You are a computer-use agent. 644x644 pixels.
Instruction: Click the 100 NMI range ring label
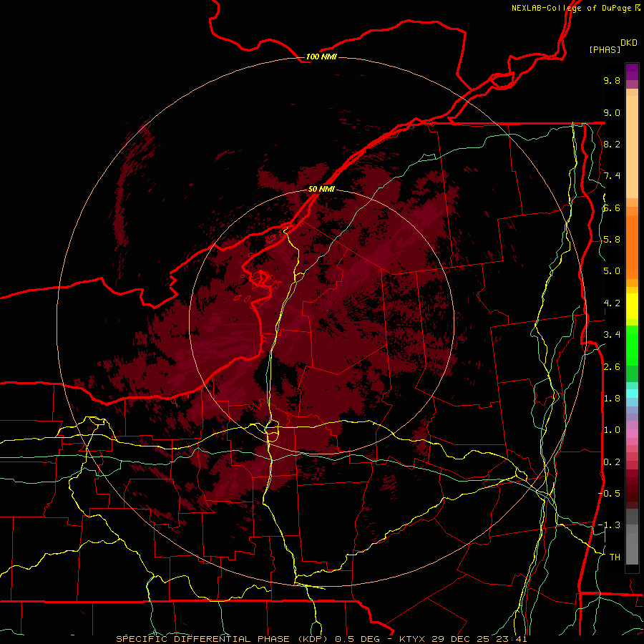pyautogui.click(x=321, y=57)
